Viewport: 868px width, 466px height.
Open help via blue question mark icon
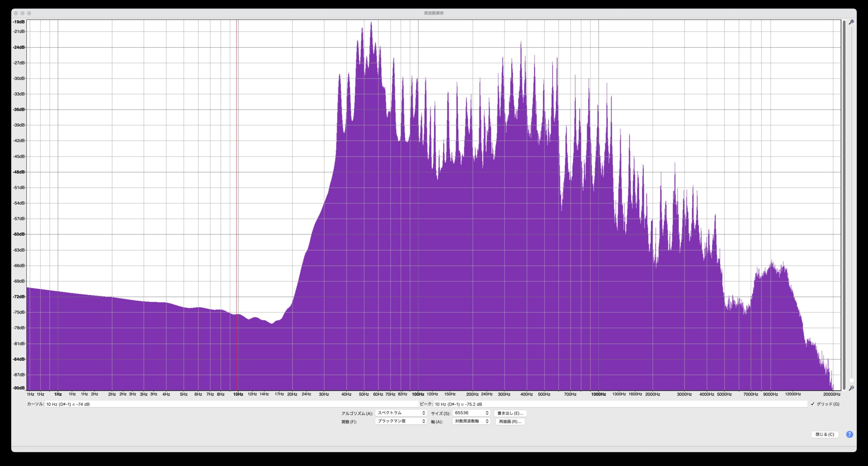tap(849, 434)
